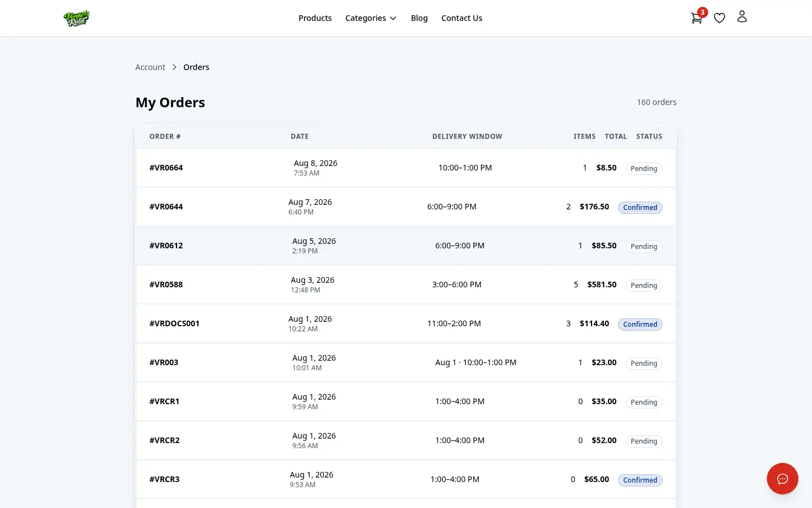Click the Verde Ruta logo

77,18
